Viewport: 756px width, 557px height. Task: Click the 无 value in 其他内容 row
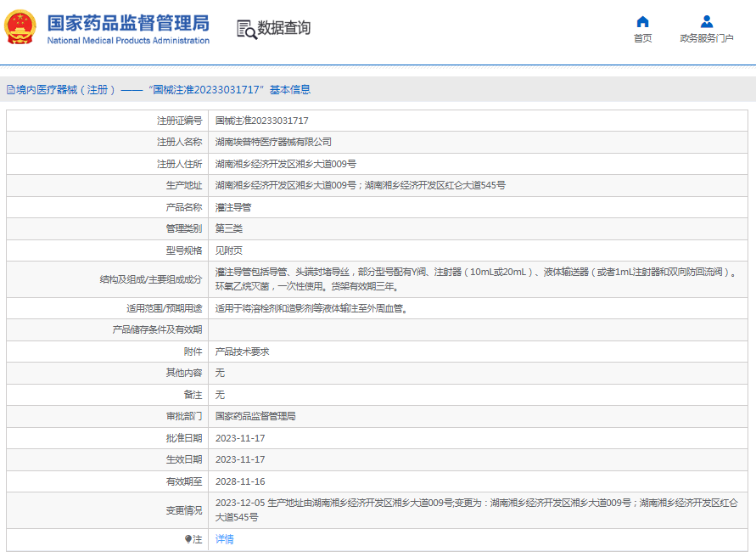220,373
